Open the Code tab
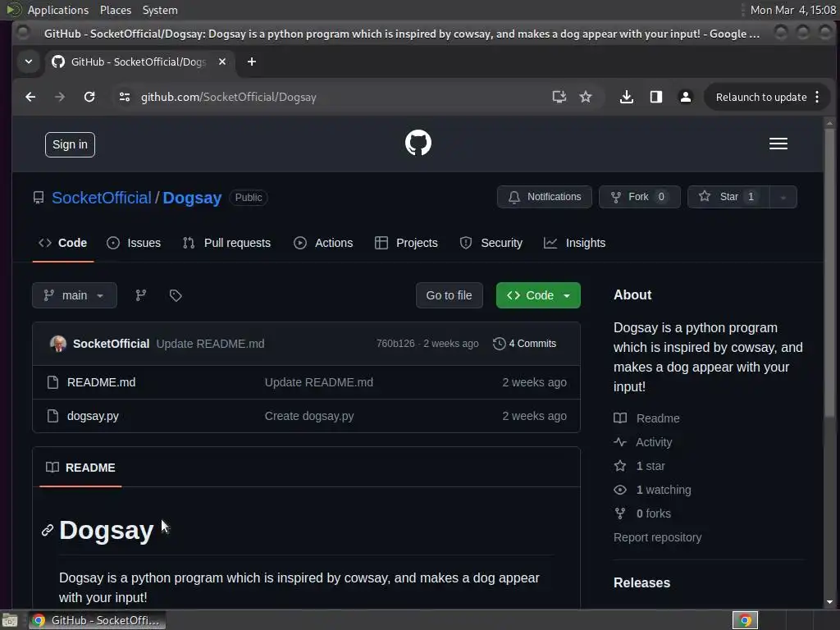The height and width of the screenshot is (630, 840). click(x=62, y=243)
